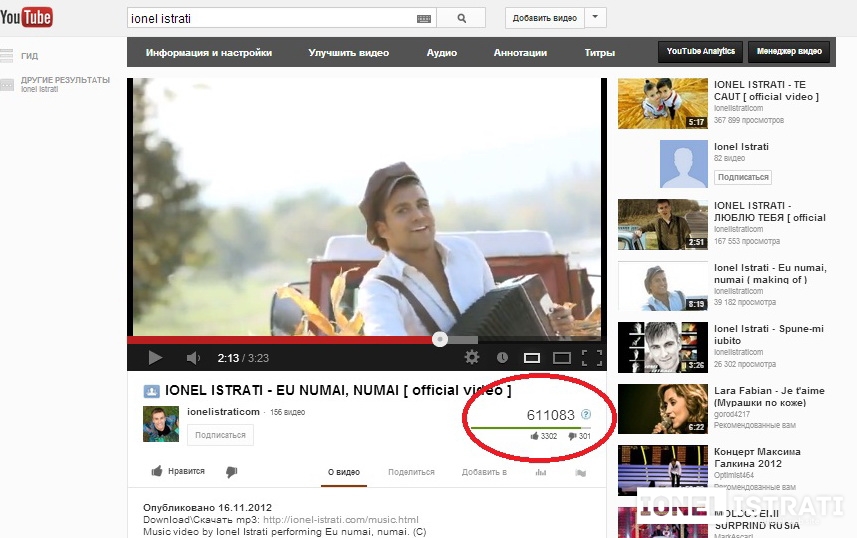Open the player settings gear icon

(x=472, y=357)
